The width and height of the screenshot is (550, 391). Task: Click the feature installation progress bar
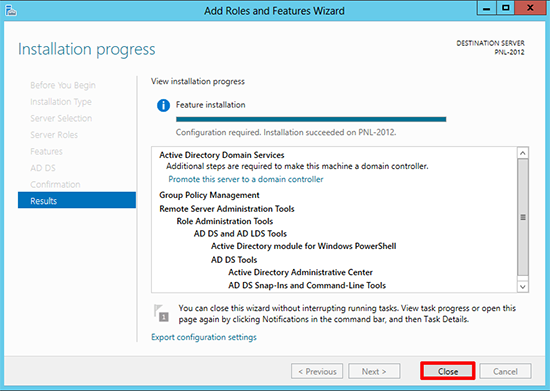click(311, 119)
